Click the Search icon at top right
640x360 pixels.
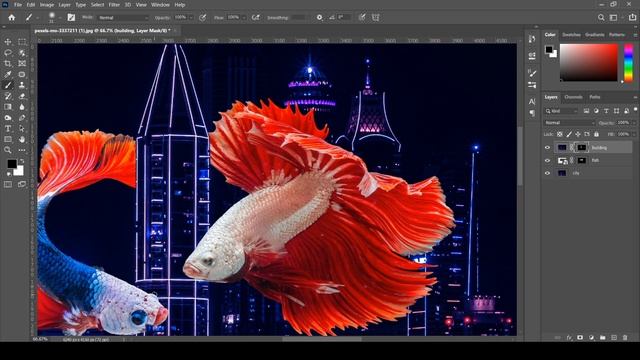tap(601, 18)
